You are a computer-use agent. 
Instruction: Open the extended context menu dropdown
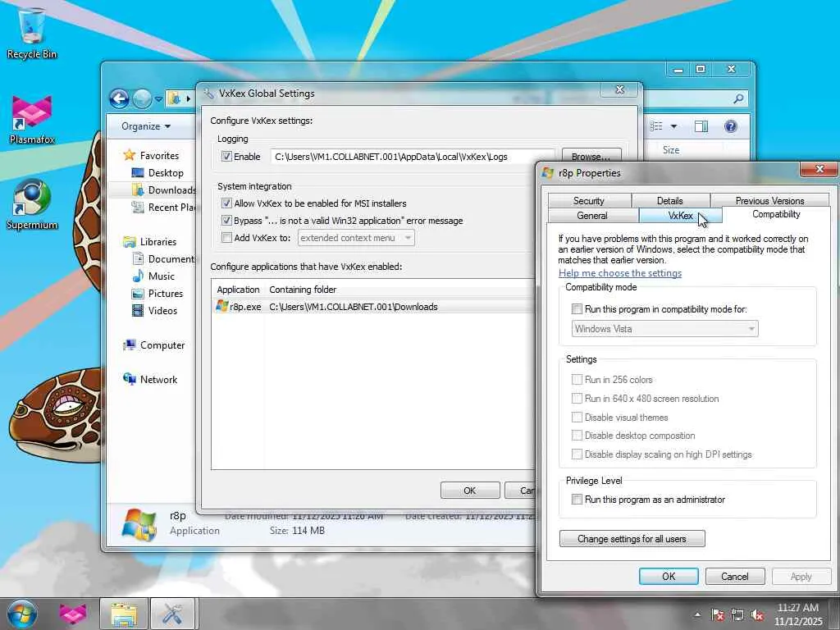356,238
